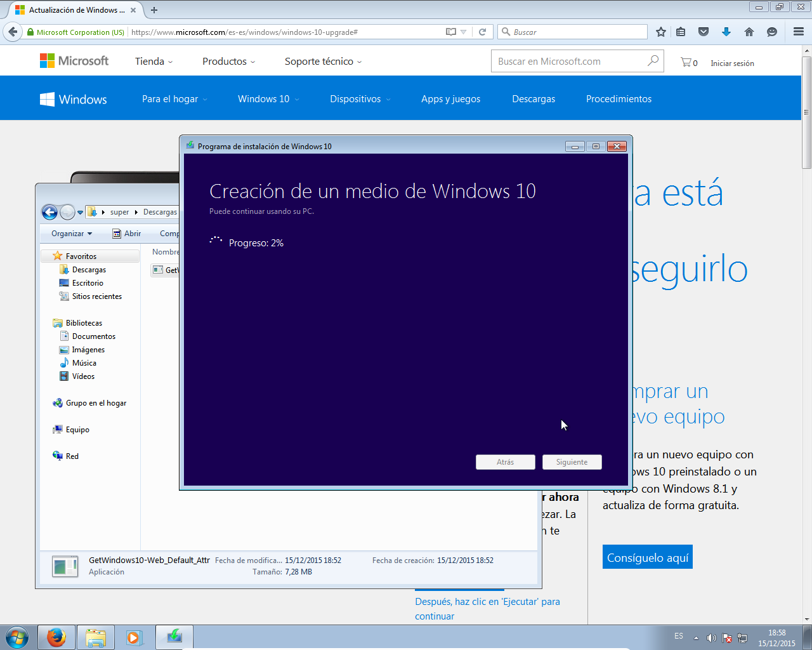
Task: Reload the page with the refresh icon
Action: pos(483,31)
